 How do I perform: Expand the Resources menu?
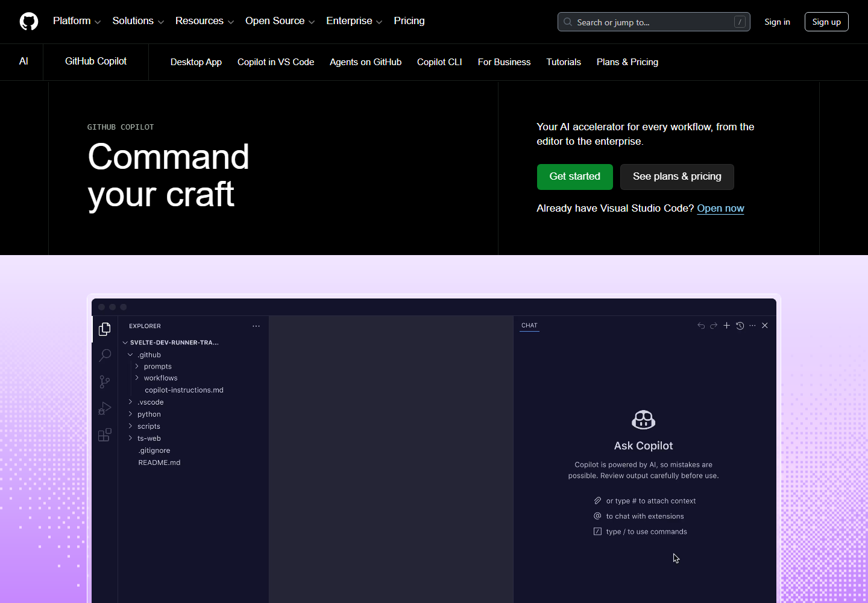point(204,21)
